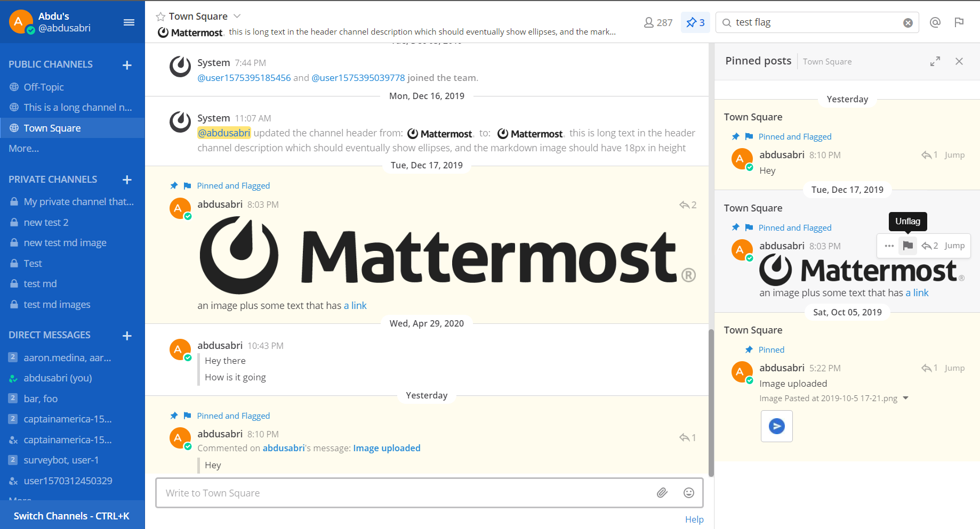The image size is (980, 529).
Task: Click the Help link below the message box
Action: (694, 519)
